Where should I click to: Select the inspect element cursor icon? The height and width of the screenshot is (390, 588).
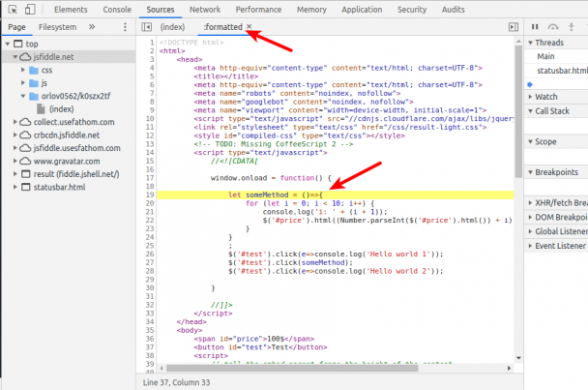click(x=13, y=10)
